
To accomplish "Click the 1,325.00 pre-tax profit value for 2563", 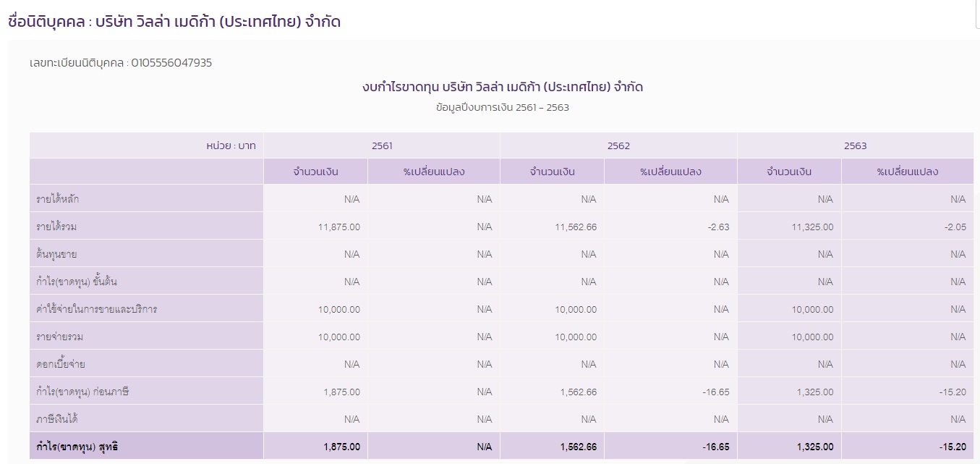I will click(x=814, y=391).
